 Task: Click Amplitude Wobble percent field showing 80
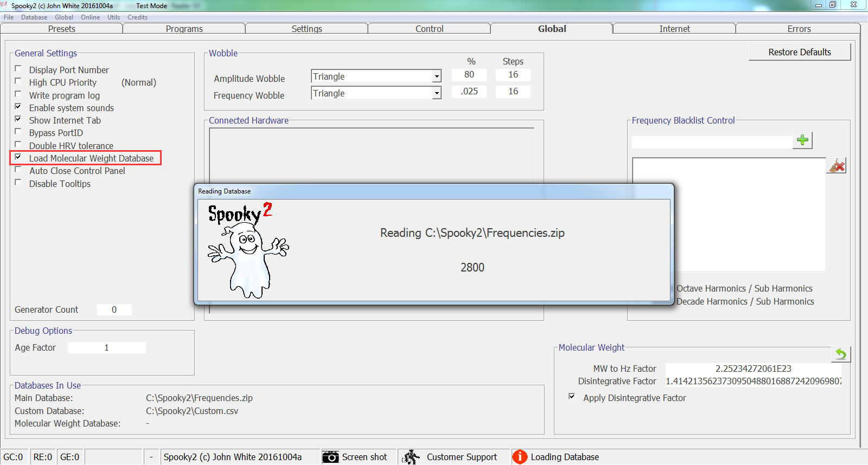pos(469,75)
